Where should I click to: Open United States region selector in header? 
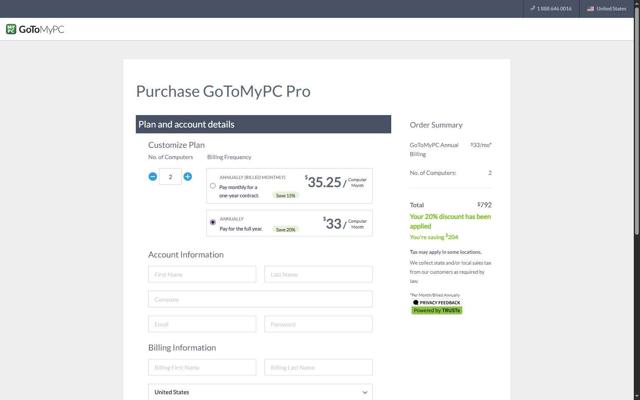(x=607, y=9)
